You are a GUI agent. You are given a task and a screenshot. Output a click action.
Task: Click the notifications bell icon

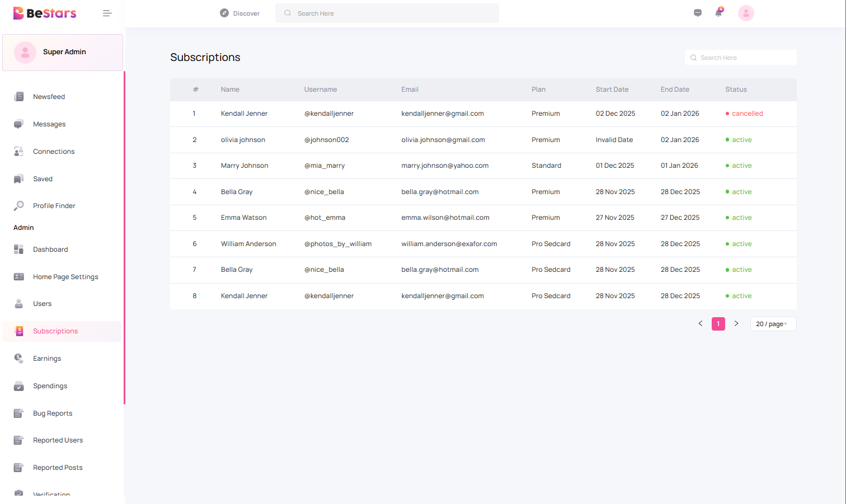[718, 12]
